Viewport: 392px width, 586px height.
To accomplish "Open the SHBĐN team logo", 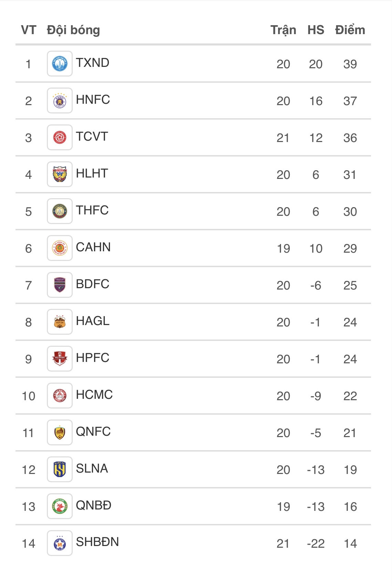I will pos(60,543).
